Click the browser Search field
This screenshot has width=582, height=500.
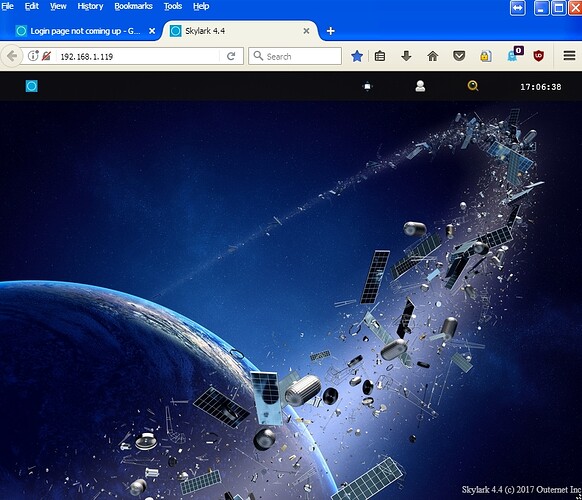(295, 56)
